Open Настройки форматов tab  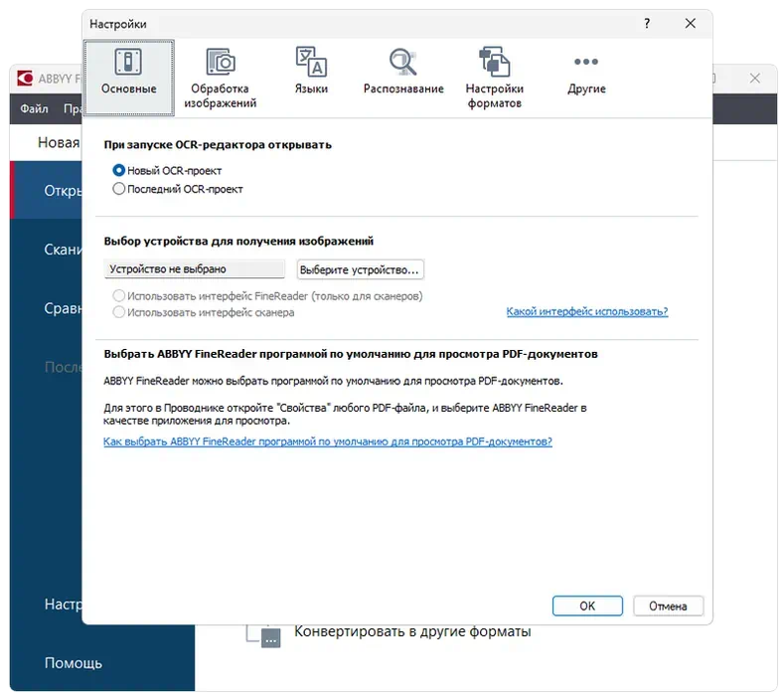pos(494,78)
